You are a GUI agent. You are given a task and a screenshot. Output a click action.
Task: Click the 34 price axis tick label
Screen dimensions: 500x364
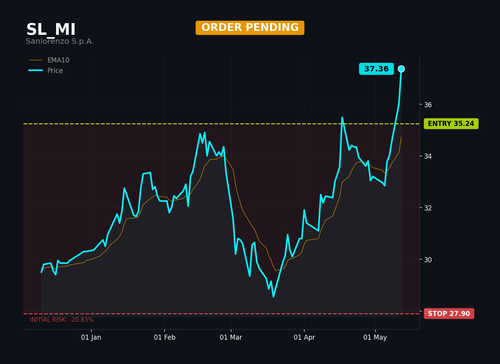(x=428, y=156)
